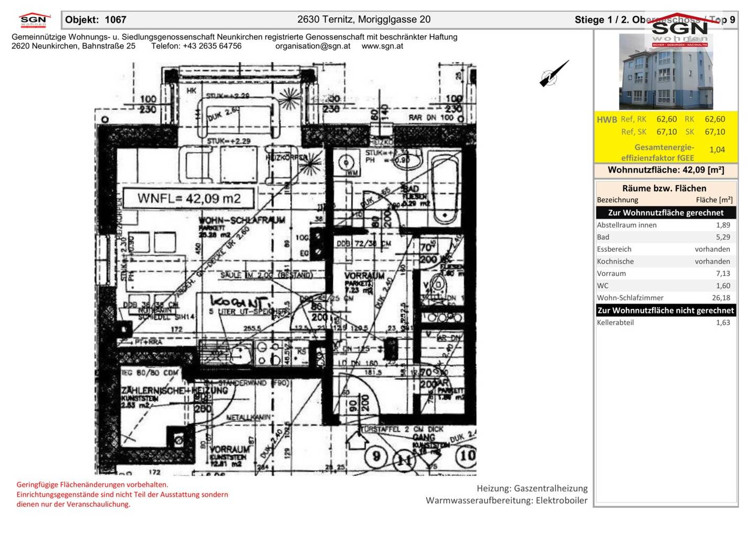Viewport: 756px width, 534px height.
Task: Click the yellow HWB label
Action: point(607,120)
